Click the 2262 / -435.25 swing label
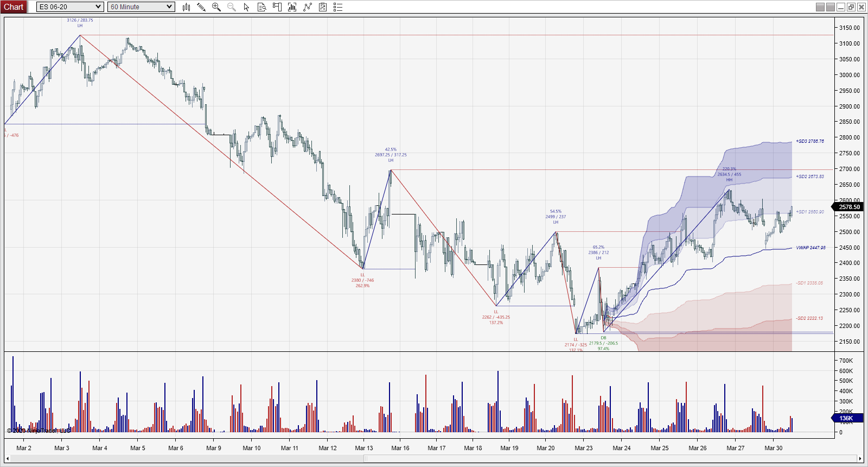Viewport: 868px width, 467px height. [x=496, y=317]
